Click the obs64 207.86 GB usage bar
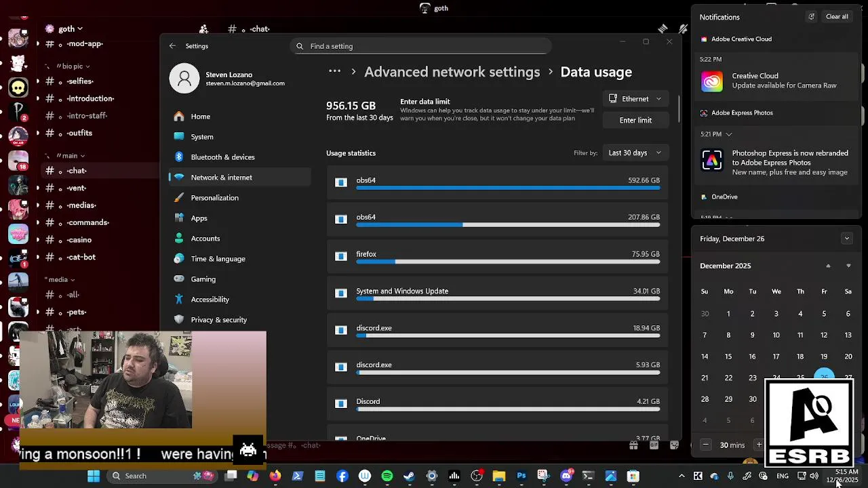This screenshot has height=488, width=868. 508,225
